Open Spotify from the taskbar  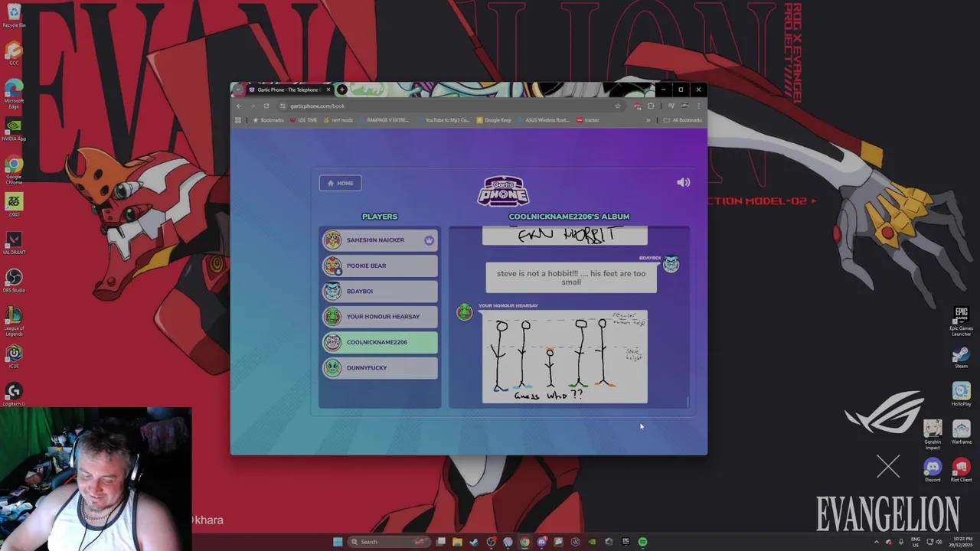click(642, 542)
